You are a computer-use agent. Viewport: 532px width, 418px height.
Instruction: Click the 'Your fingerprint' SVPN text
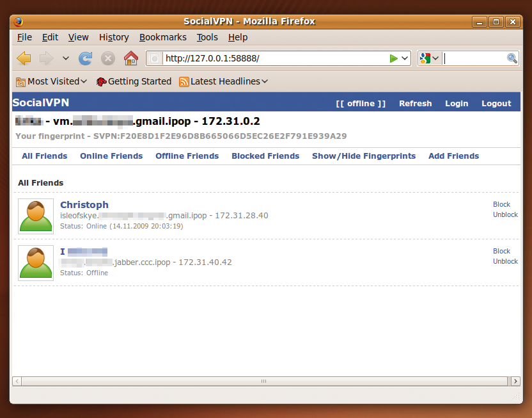click(x=181, y=136)
